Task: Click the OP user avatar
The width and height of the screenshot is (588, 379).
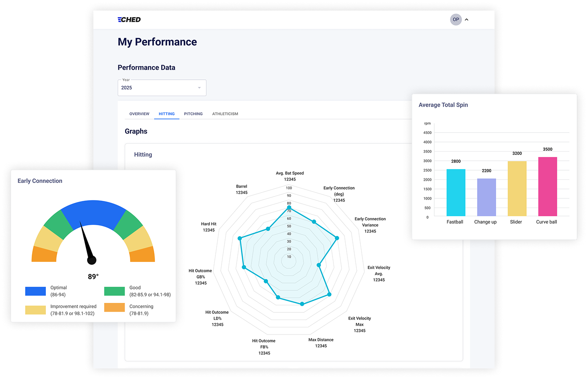Action: [x=456, y=19]
